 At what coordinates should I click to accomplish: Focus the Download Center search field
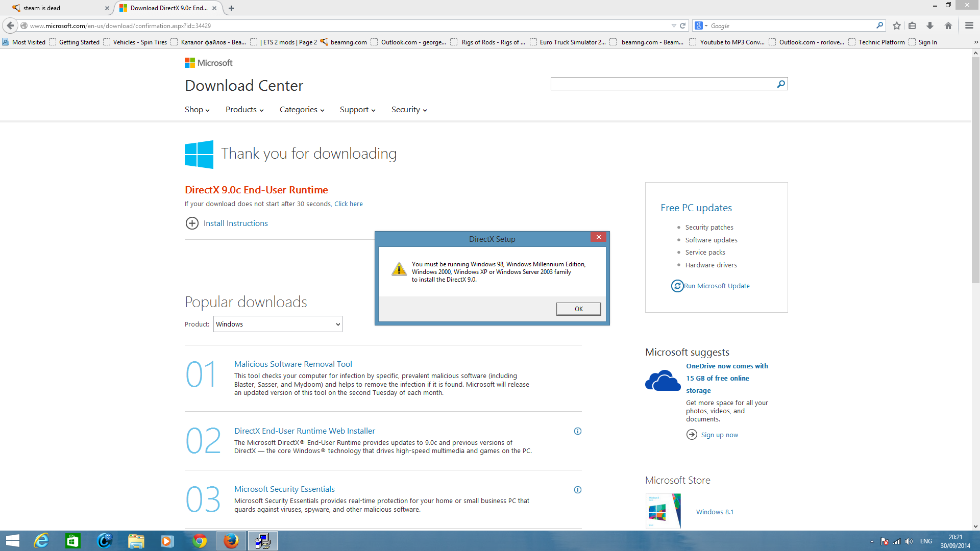point(663,84)
